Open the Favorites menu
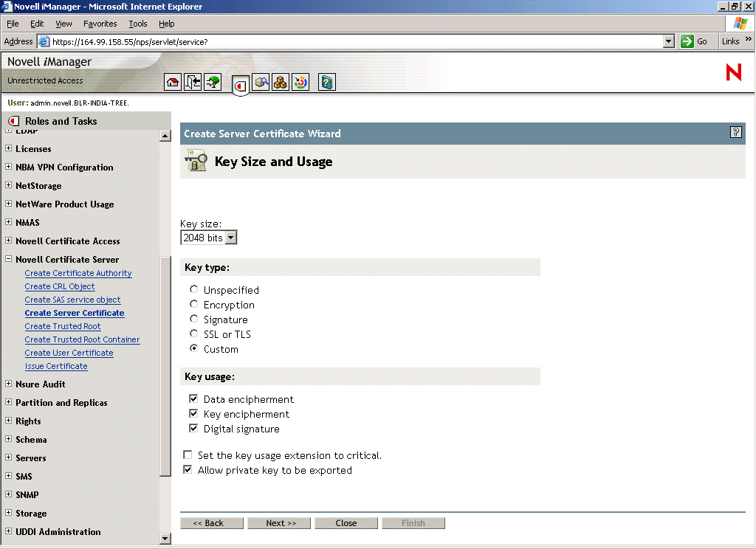The height and width of the screenshot is (549, 756). 100,24
